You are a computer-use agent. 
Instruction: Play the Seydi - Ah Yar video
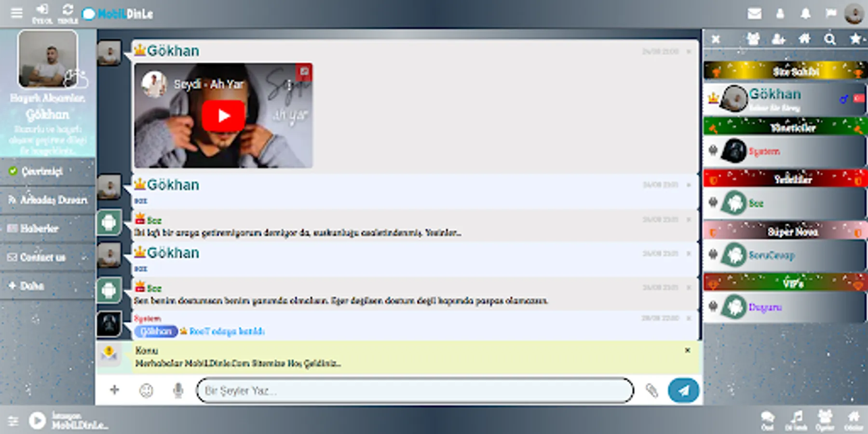[x=223, y=116]
